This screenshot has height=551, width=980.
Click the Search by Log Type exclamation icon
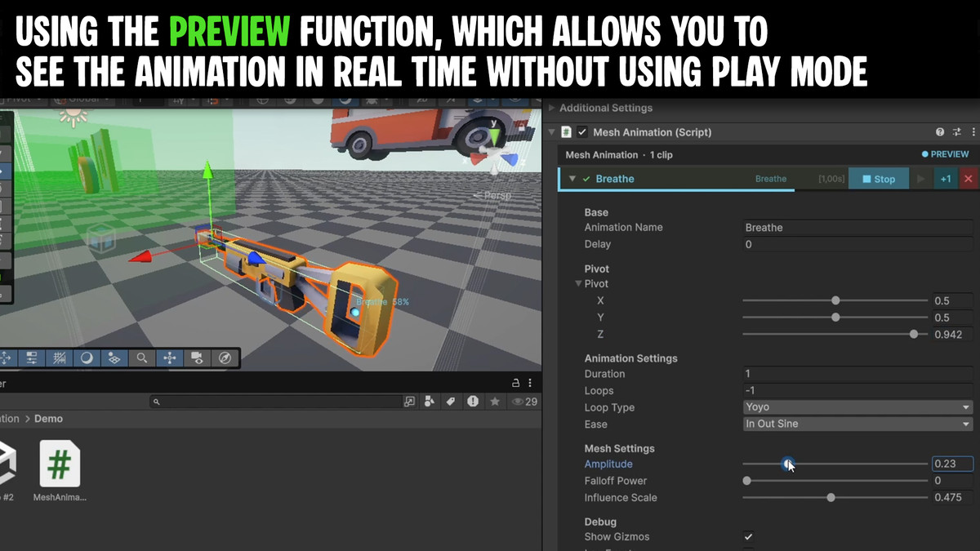point(473,402)
